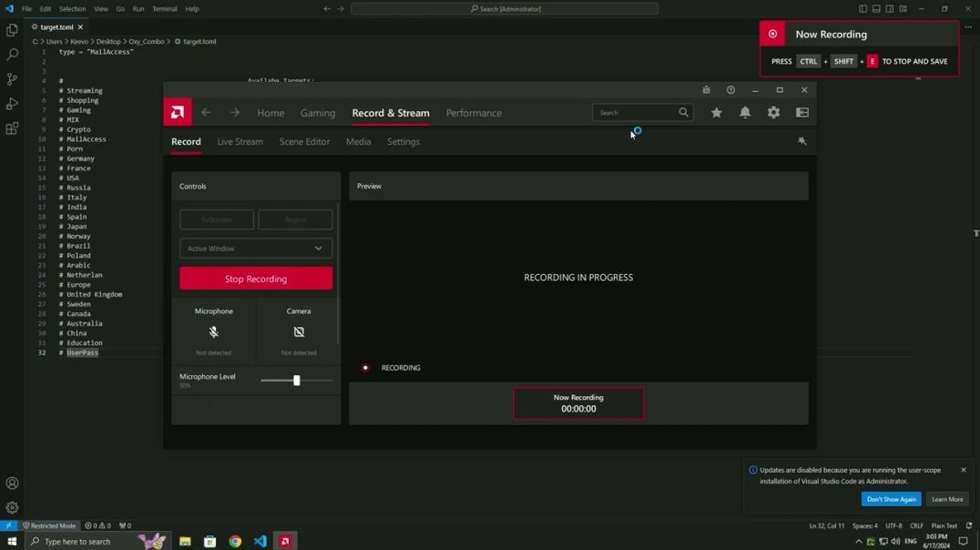Open the VS Code Explorer view
This screenshot has height=550, width=980.
click(x=12, y=30)
